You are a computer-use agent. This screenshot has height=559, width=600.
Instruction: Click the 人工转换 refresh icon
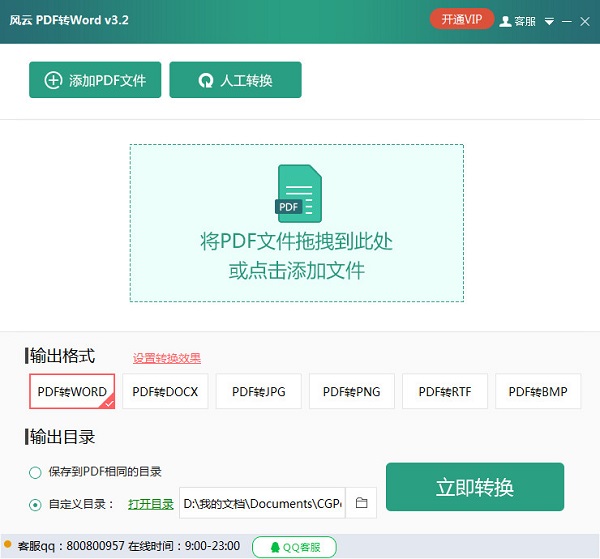pos(205,80)
